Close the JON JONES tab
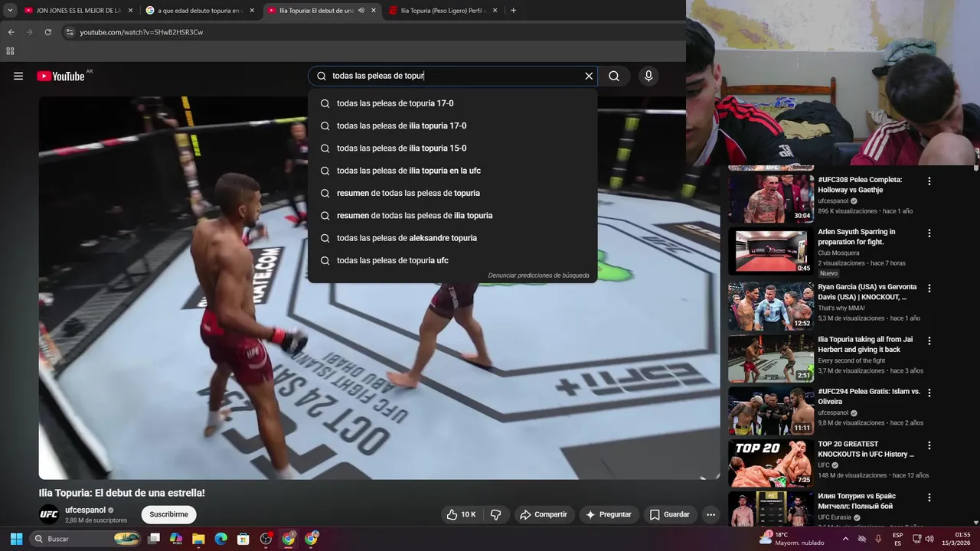Screen dimensions: 980x551 click(x=130, y=11)
